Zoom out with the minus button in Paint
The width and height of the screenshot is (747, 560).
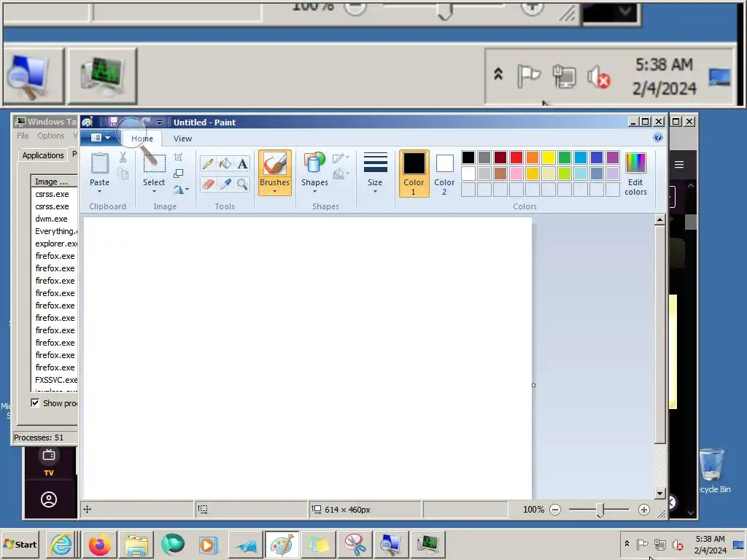[555, 510]
